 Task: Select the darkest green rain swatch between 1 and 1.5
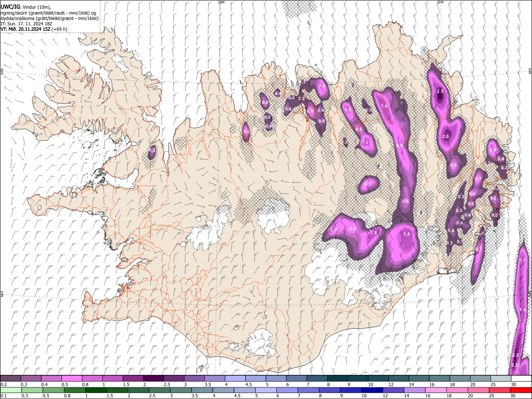pos(96,390)
